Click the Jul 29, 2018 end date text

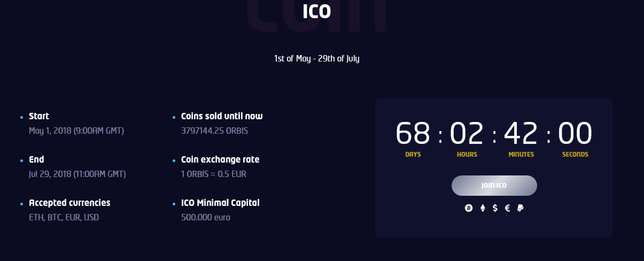[77, 174]
